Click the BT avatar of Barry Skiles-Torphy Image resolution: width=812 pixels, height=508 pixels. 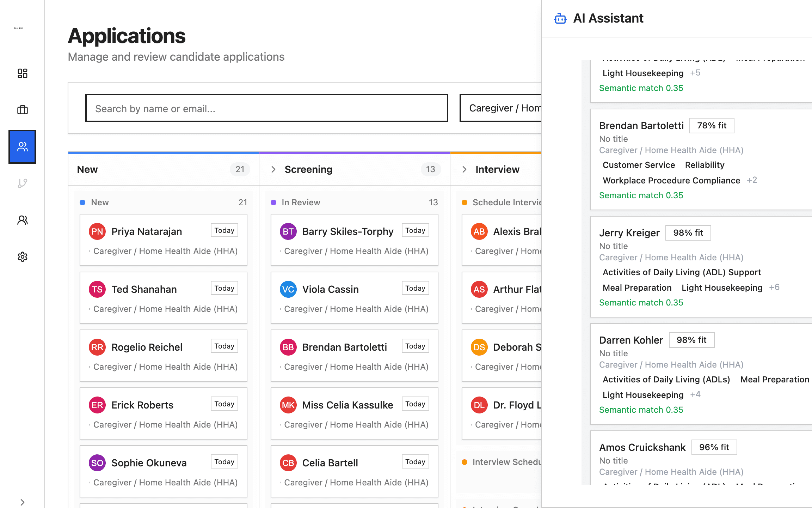(288, 231)
